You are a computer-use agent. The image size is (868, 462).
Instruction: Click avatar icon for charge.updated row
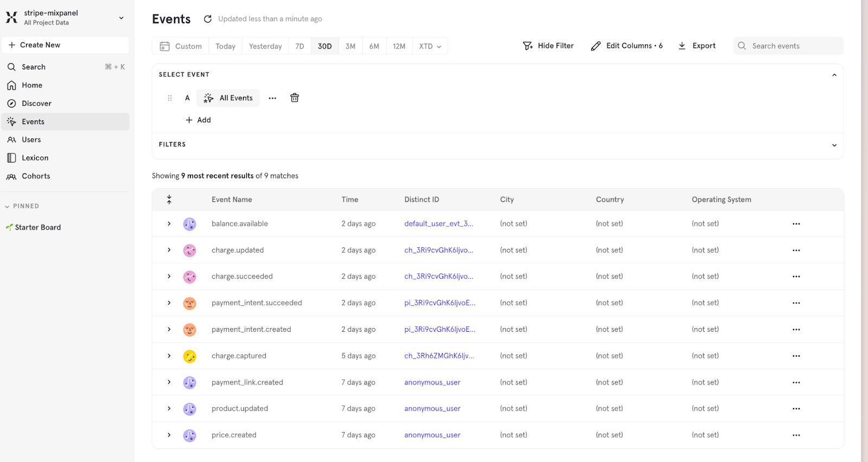[189, 251]
